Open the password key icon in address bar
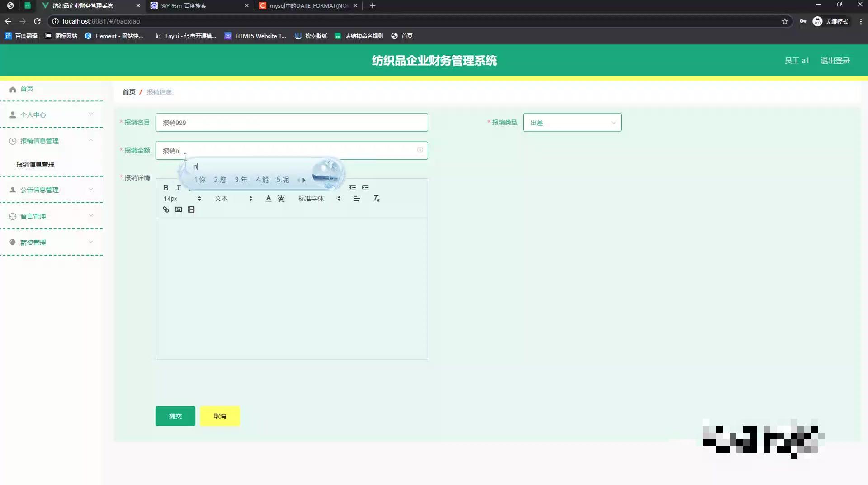 (803, 21)
